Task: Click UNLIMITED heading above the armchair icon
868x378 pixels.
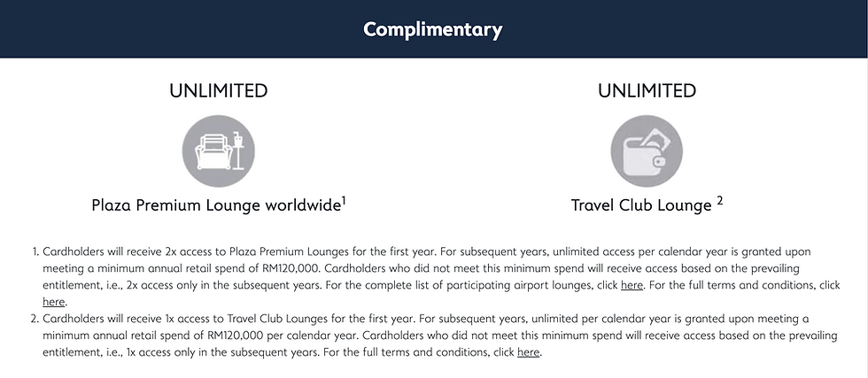Action: pos(218,90)
